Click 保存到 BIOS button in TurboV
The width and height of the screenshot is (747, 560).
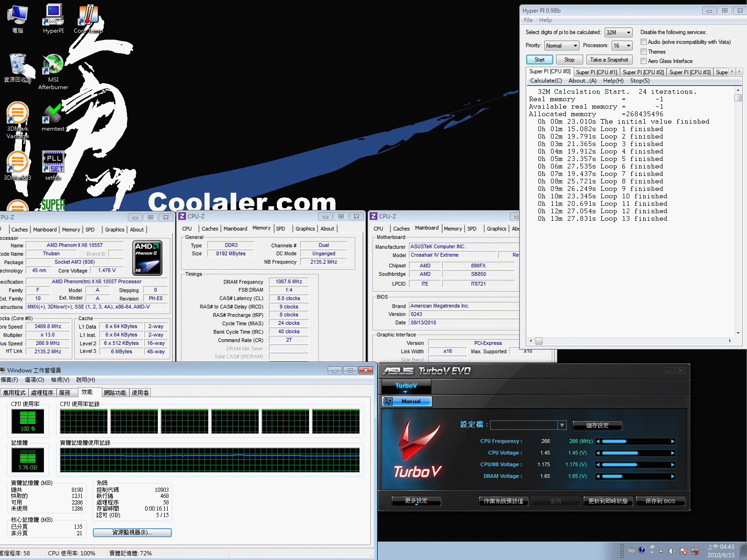click(x=660, y=501)
